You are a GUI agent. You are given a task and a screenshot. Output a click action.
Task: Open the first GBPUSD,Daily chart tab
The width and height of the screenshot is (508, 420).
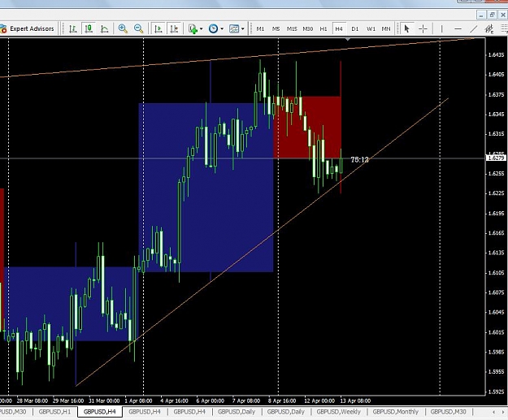[x=237, y=412]
